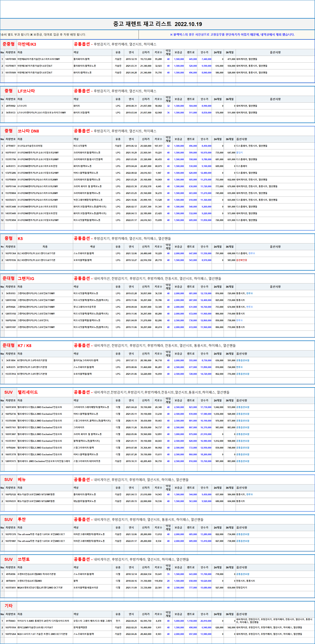
Task: Select plate number '172하3286'
Action: click(10, 173)
